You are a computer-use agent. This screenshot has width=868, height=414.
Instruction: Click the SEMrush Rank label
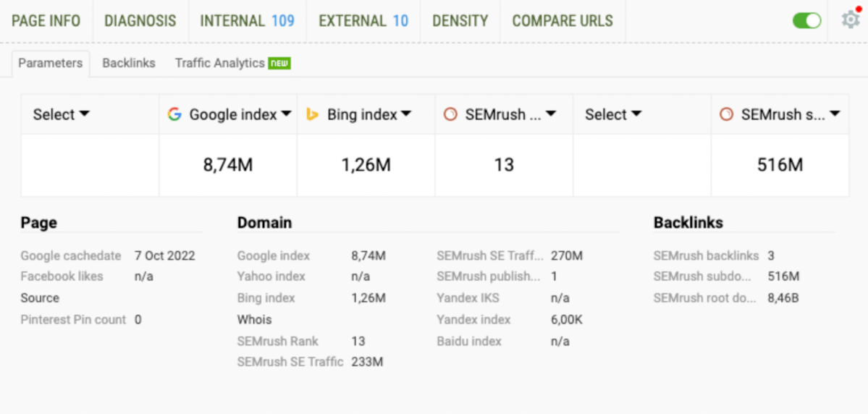click(278, 341)
